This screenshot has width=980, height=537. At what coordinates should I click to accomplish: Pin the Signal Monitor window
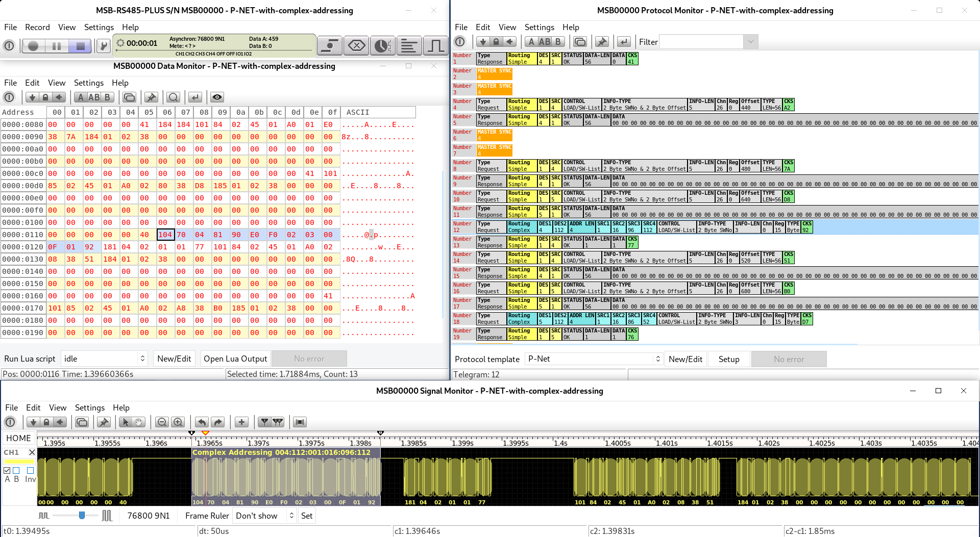[104, 422]
